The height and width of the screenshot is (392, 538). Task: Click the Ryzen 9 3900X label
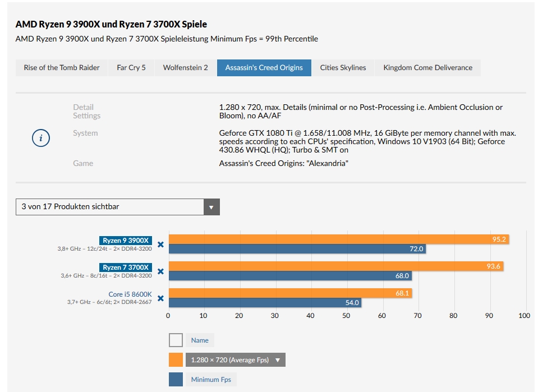point(126,241)
